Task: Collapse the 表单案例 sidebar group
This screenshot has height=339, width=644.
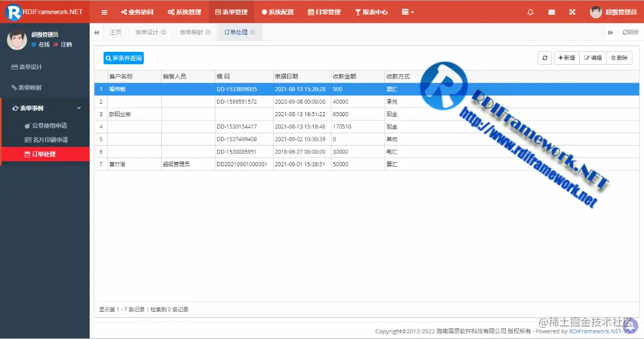Action: (x=79, y=108)
